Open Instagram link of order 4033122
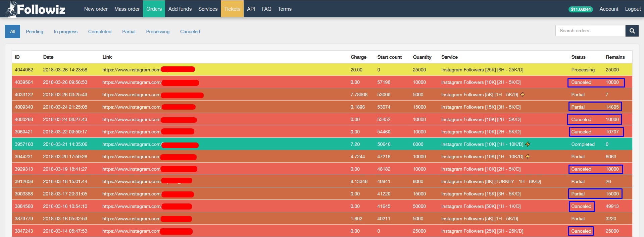The width and height of the screenshot is (644, 237). pyautogui.click(x=153, y=95)
